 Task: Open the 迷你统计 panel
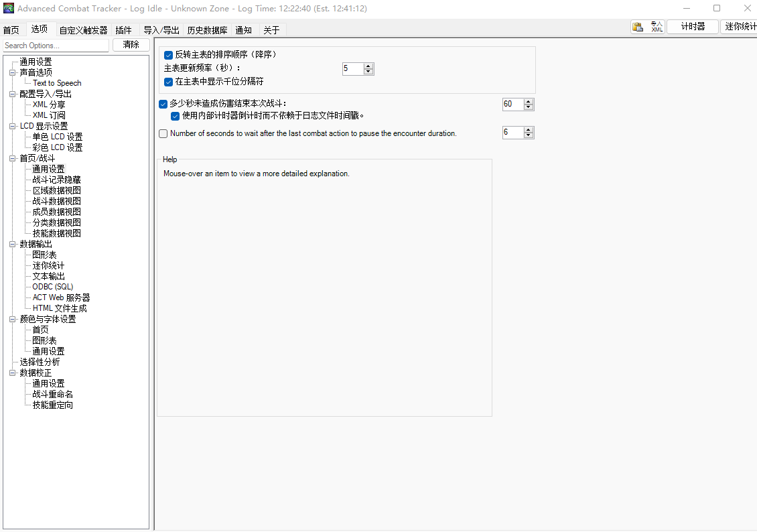pos(741,27)
